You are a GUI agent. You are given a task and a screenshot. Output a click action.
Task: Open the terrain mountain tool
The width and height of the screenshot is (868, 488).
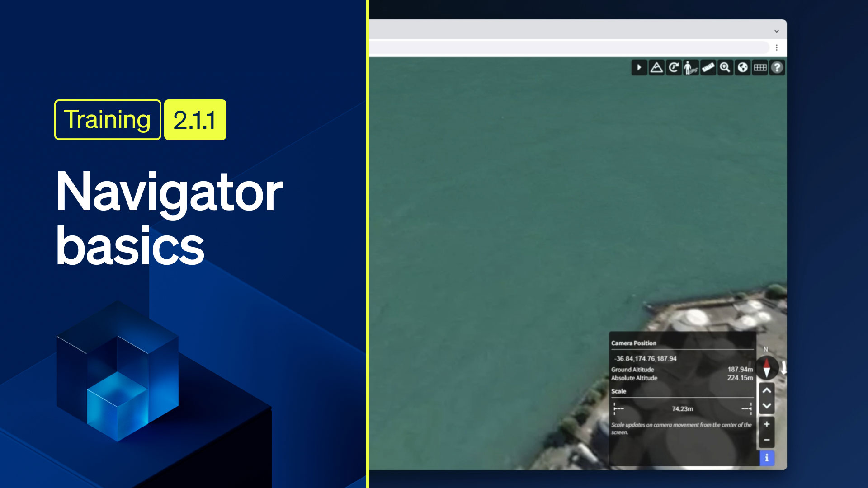(x=656, y=68)
